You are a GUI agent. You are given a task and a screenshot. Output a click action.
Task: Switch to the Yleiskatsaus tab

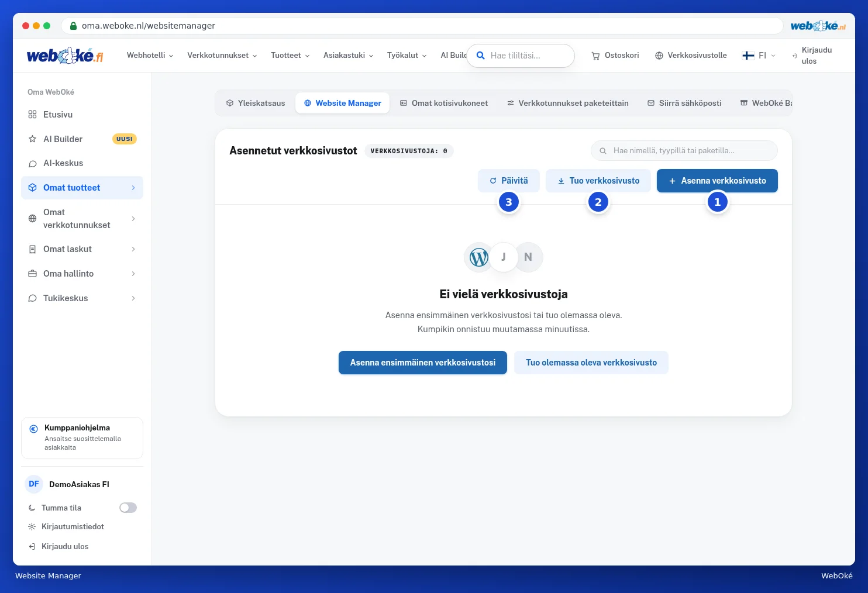tap(256, 103)
